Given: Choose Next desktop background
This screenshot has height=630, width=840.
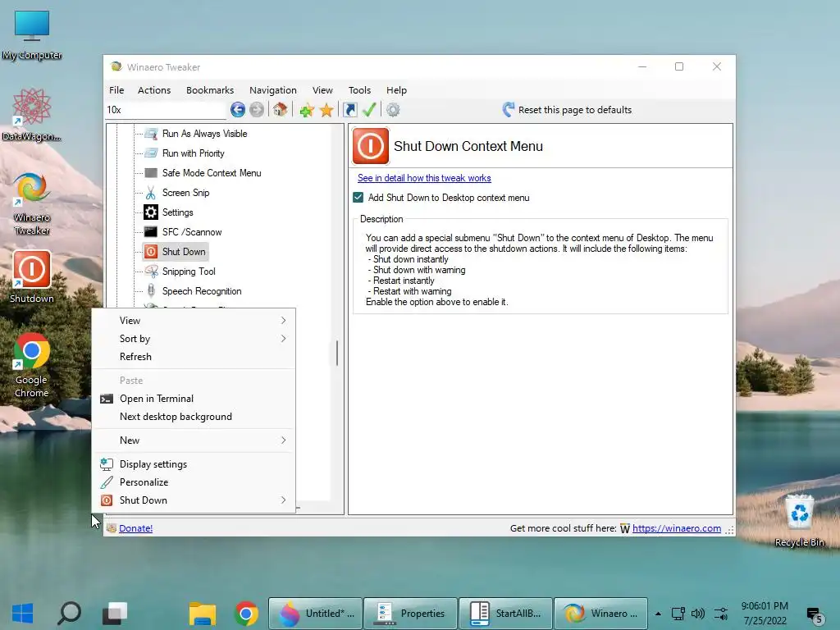Looking at the screenshot, I should point(194,417).
